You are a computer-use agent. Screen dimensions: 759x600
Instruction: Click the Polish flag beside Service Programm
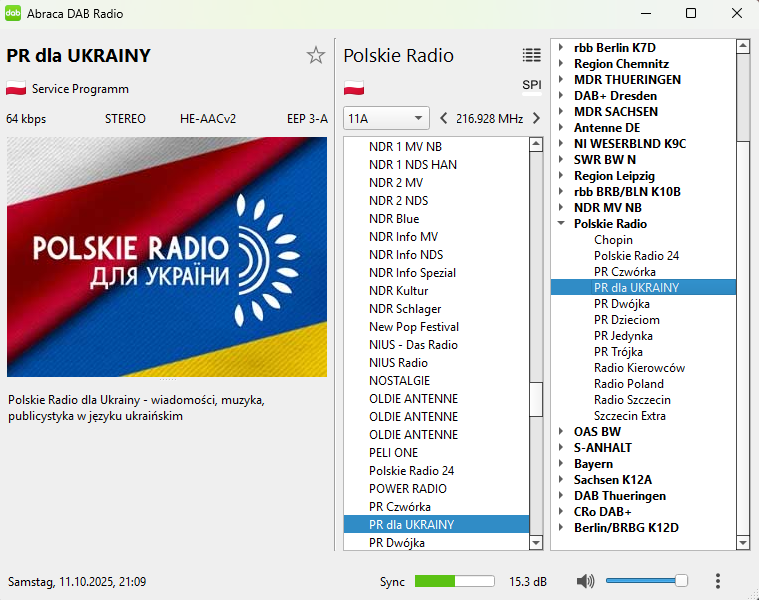coord(16,89)
